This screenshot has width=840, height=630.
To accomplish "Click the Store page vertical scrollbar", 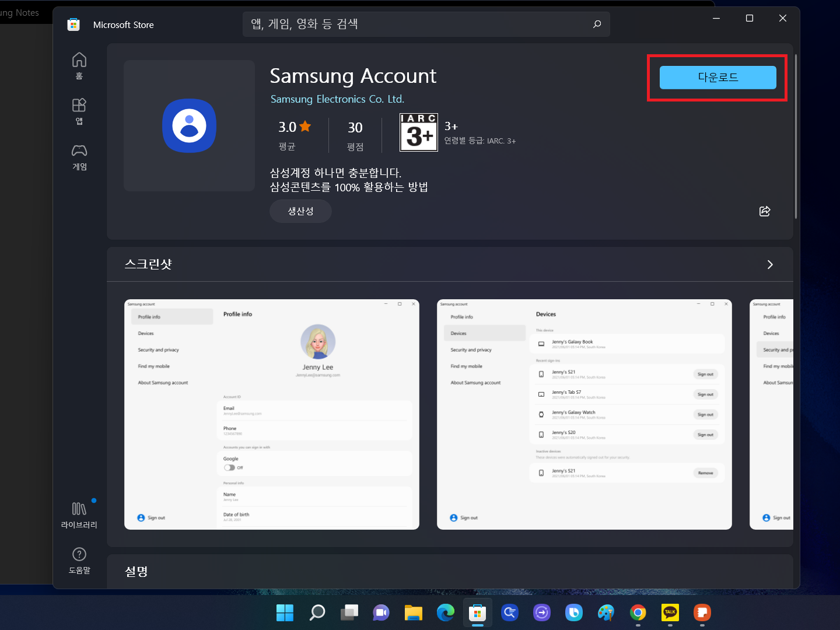I will [796, 137].
